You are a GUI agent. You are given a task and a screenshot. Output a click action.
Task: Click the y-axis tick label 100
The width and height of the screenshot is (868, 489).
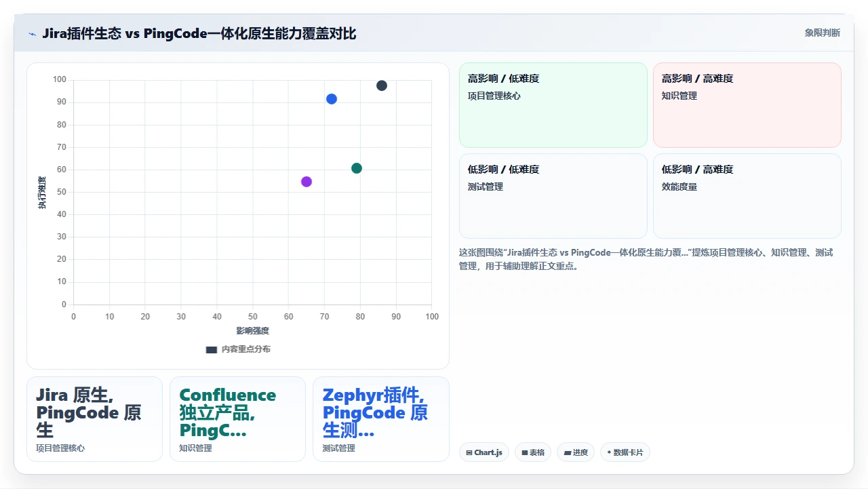point(60,80)
